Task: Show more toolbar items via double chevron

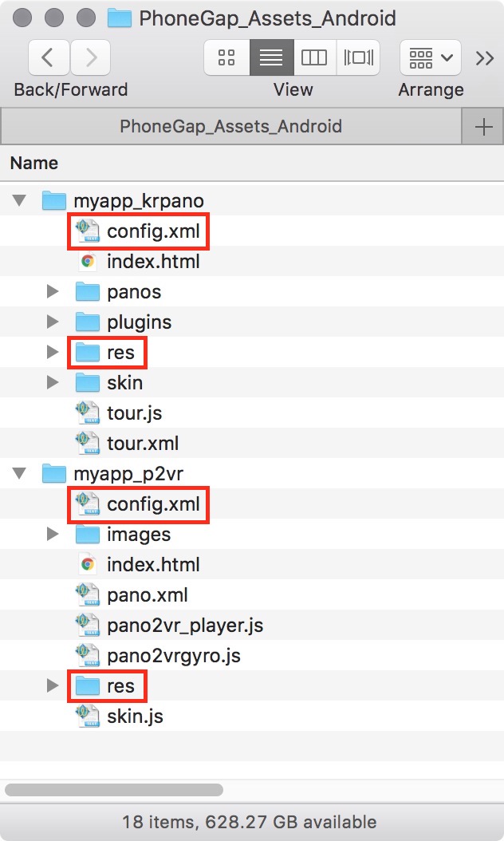Action: click(484, 57)
